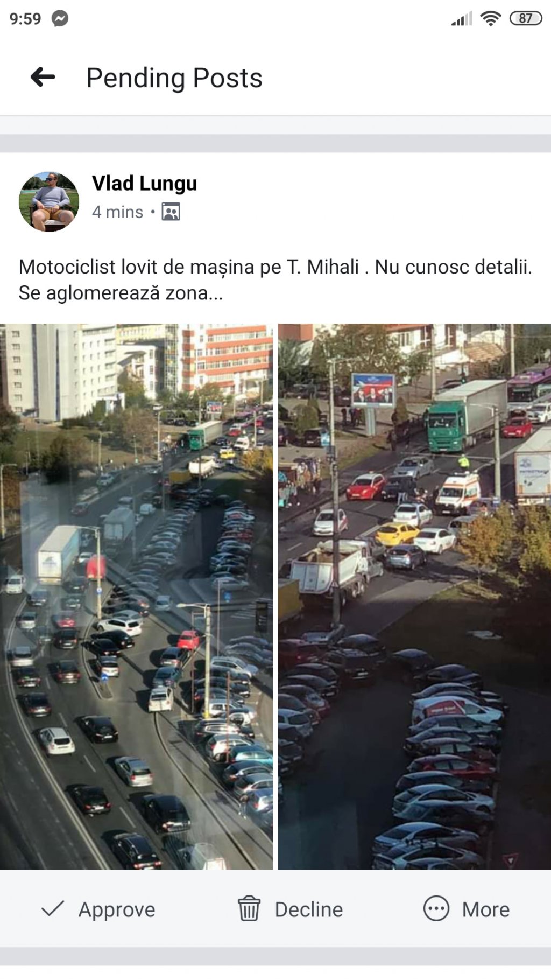551x980 pixels.
Task: Tap the Wi-Fi status icon
Action: (490, 18)
